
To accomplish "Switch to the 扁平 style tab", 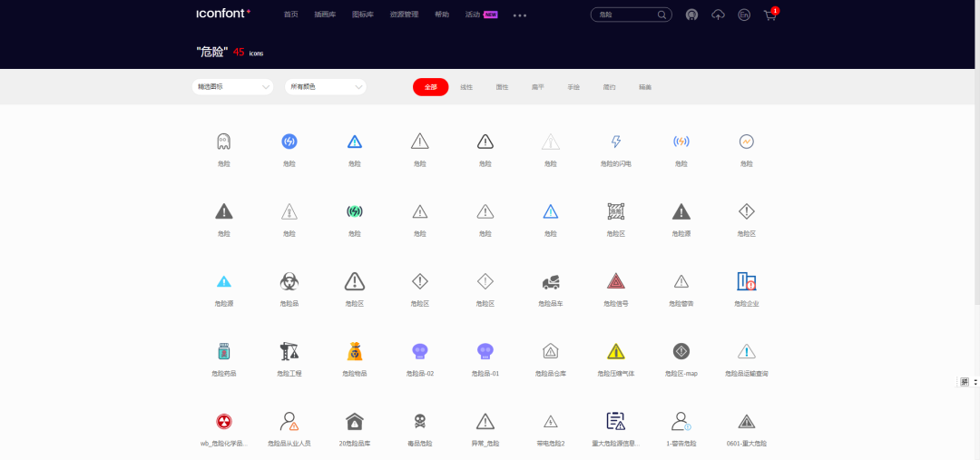I will (537, 87).
